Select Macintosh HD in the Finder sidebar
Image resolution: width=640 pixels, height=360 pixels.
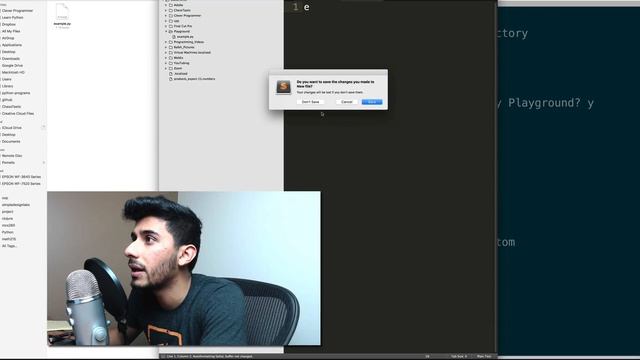point(13,72)
